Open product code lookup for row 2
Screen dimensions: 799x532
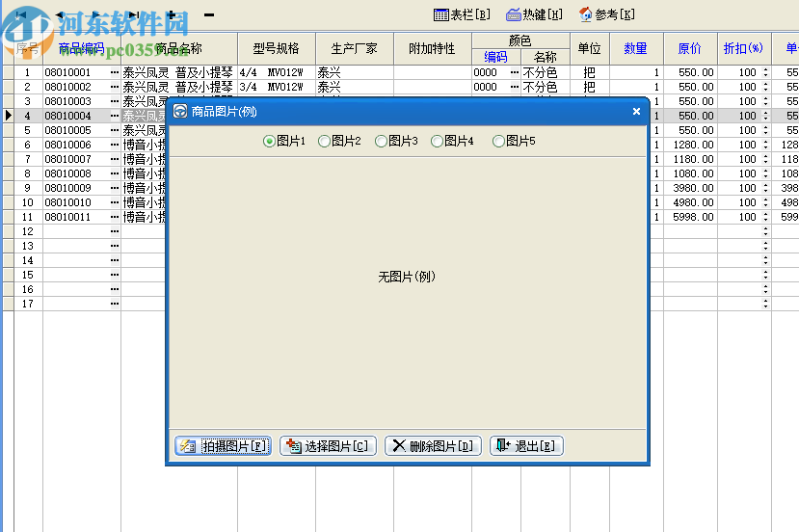[115, 87]
